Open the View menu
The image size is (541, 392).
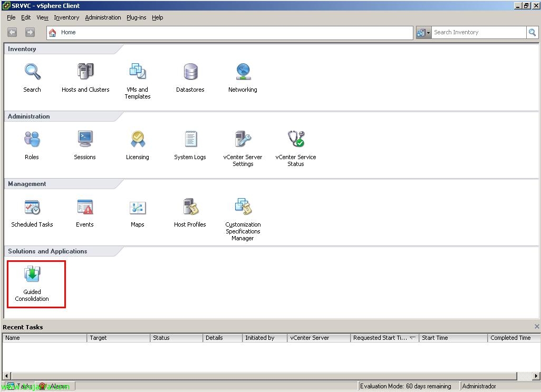(x=42, y=17)
